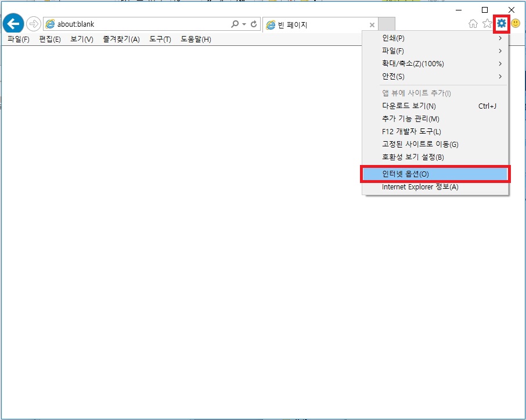526x420 pixels.
Task: Select 추가 기능 관리(M)
Action: point(435,119)
